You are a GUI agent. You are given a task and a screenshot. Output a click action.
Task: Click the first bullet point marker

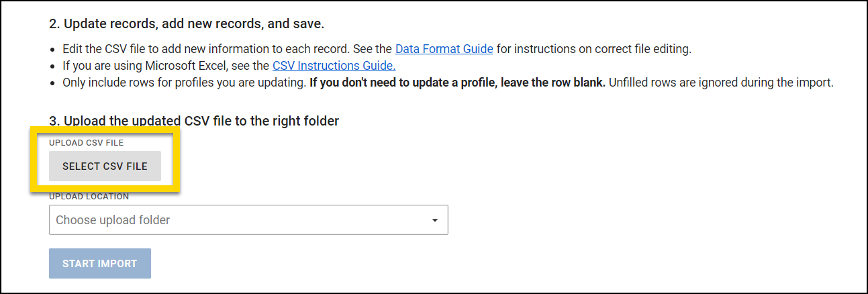tap(53, 50)
